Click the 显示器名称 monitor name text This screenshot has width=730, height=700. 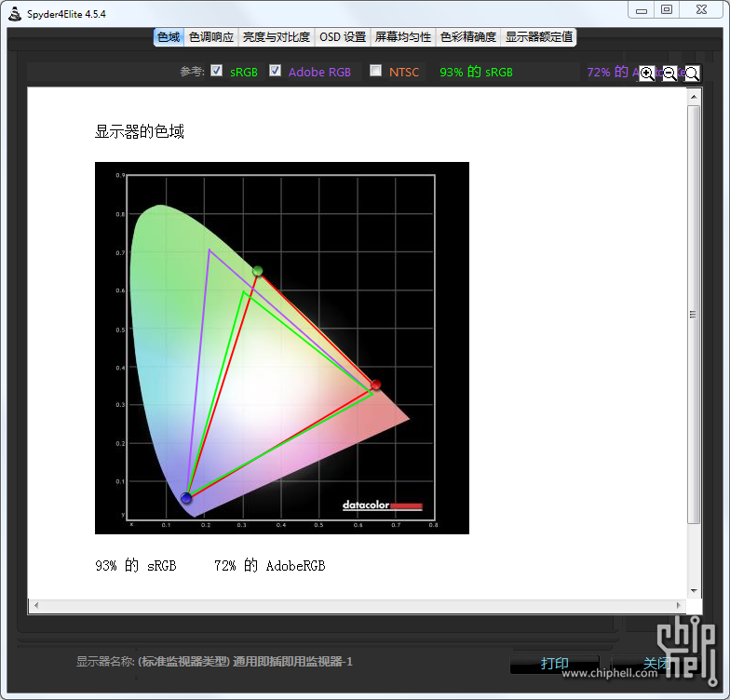pos(214,661)
